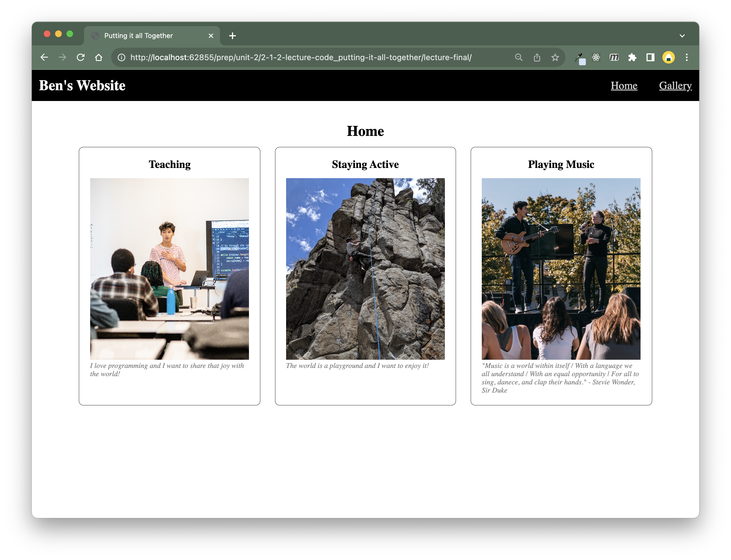The height and width of the screenshot is (560, 731).
Task: Follow the Home navigation link
Action: click(x=624, y=86)
